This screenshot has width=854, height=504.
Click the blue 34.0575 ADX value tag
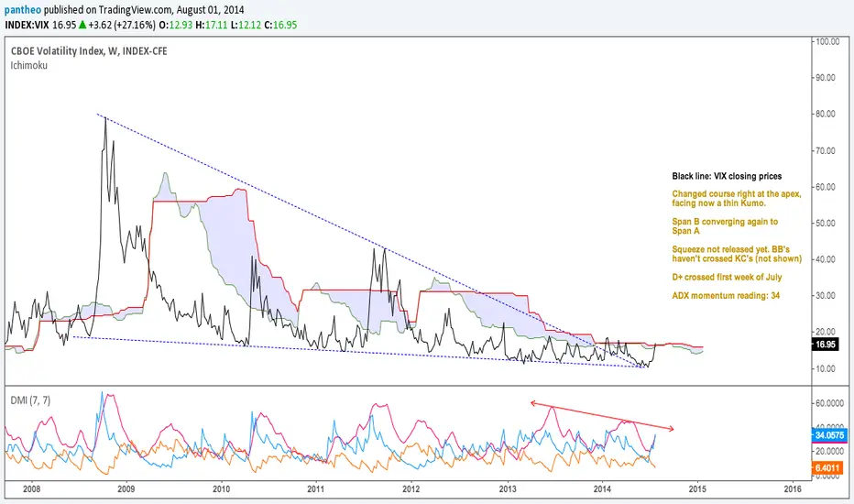tap(828, 435)
